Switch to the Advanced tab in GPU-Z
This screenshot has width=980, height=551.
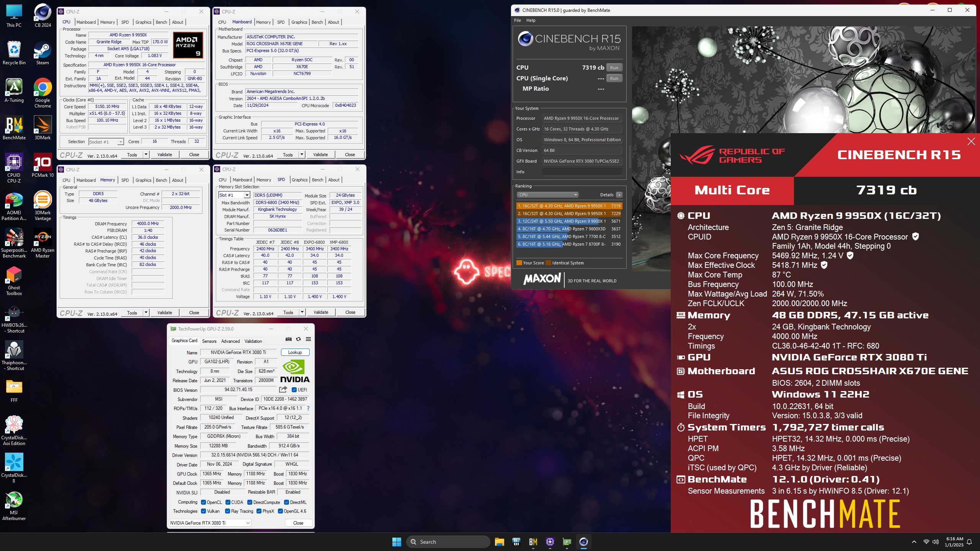tap(230, 341)
